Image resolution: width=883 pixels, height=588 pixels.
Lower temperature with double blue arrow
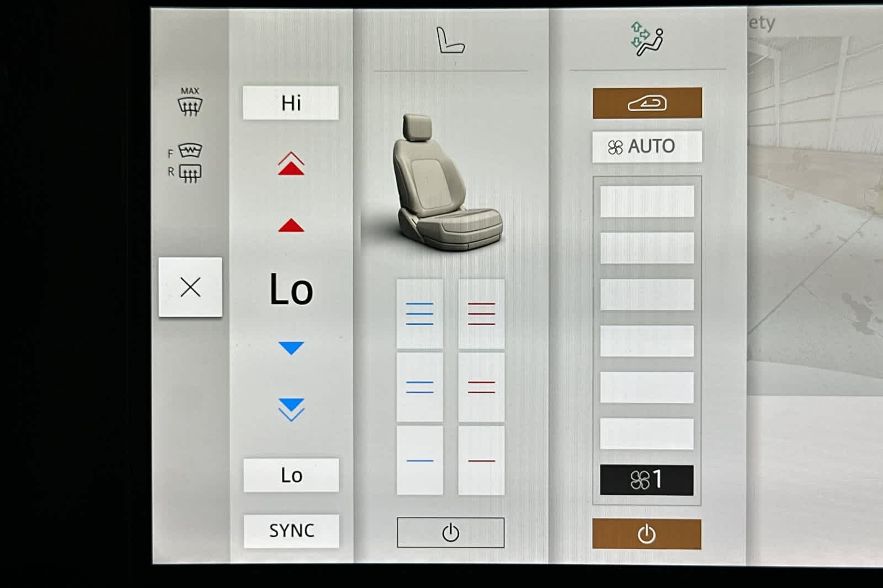pyautogui.click(x=291, y=409)
